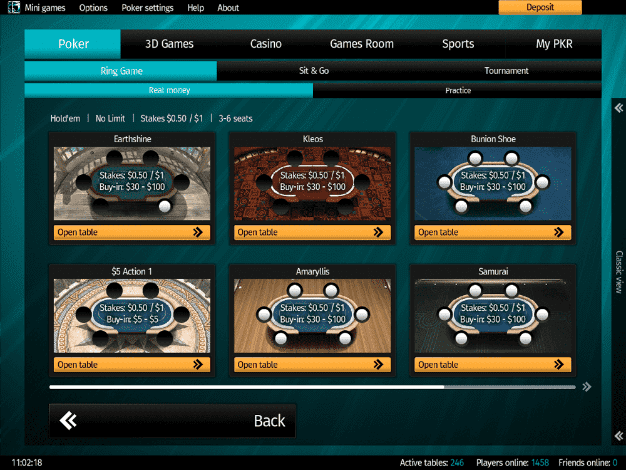Click the Classic view side label
The image size is (626, 470).
click(619, 272)
